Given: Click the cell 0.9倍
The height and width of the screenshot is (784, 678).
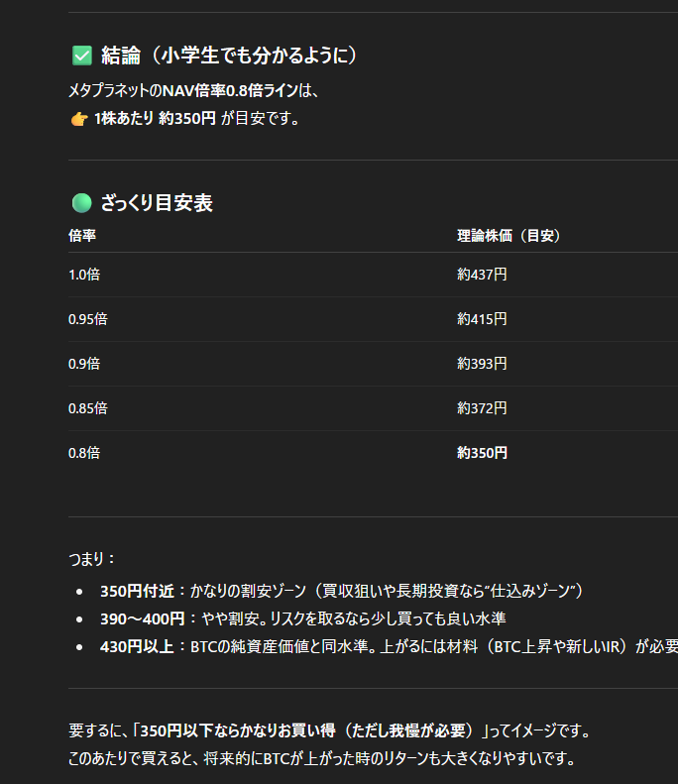Looking at the screenshot, I should click(84, 364).
